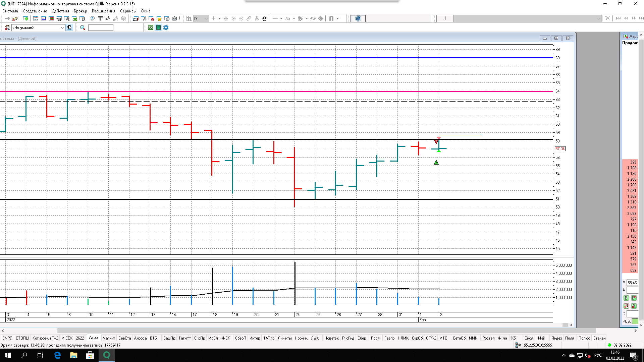Toggle the green panel button beside FX
644x362 pixels.
(158, 27)
